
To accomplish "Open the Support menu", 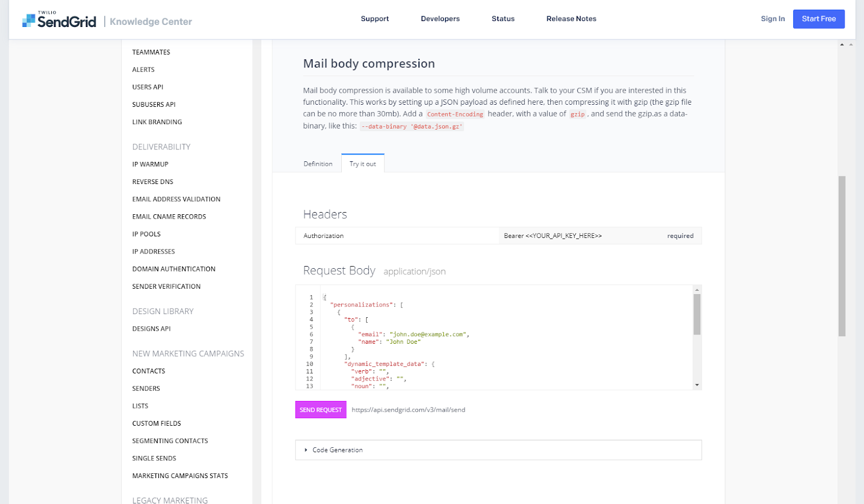I will click(x=375, y=18).
